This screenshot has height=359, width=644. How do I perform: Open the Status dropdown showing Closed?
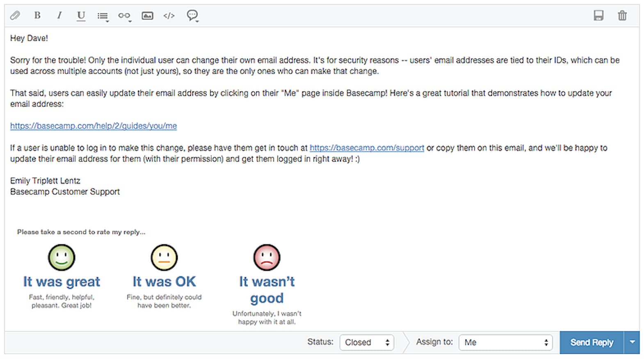coord(367,342)
